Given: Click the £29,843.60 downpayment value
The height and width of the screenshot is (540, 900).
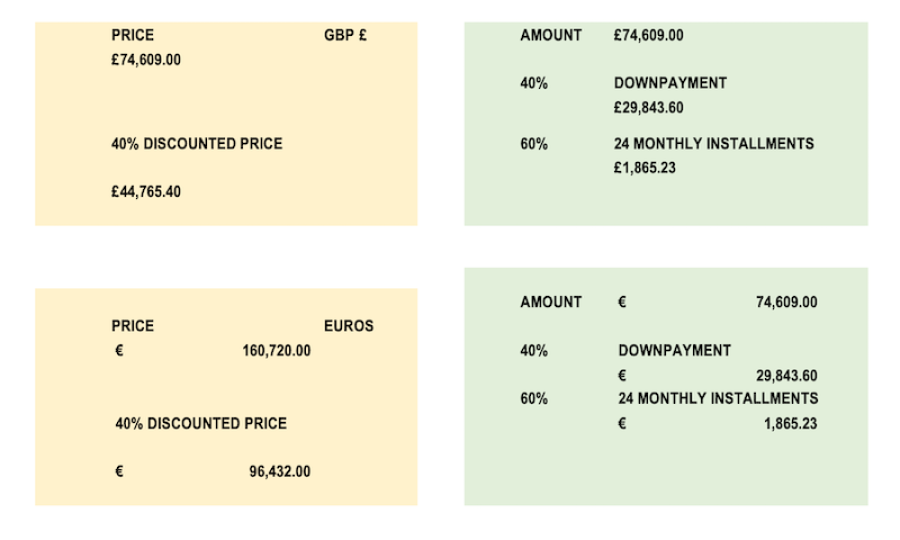Looking at the screenshot, I should point(648,108).
